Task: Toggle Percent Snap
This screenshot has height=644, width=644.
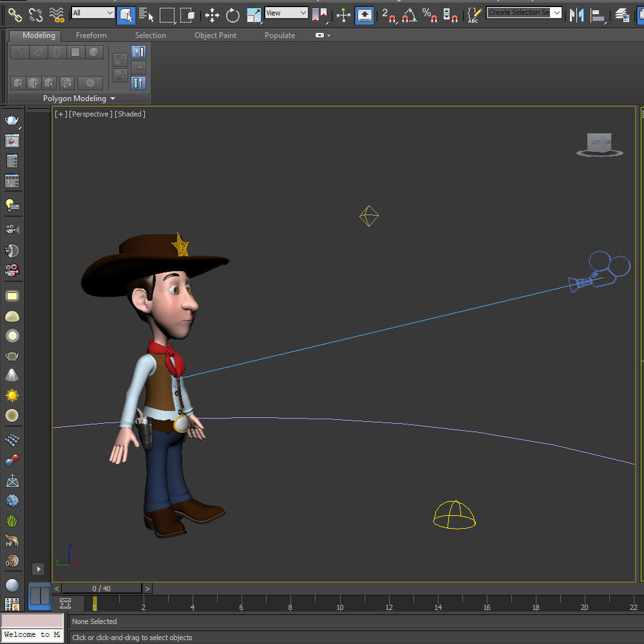Action: [430, 15]
